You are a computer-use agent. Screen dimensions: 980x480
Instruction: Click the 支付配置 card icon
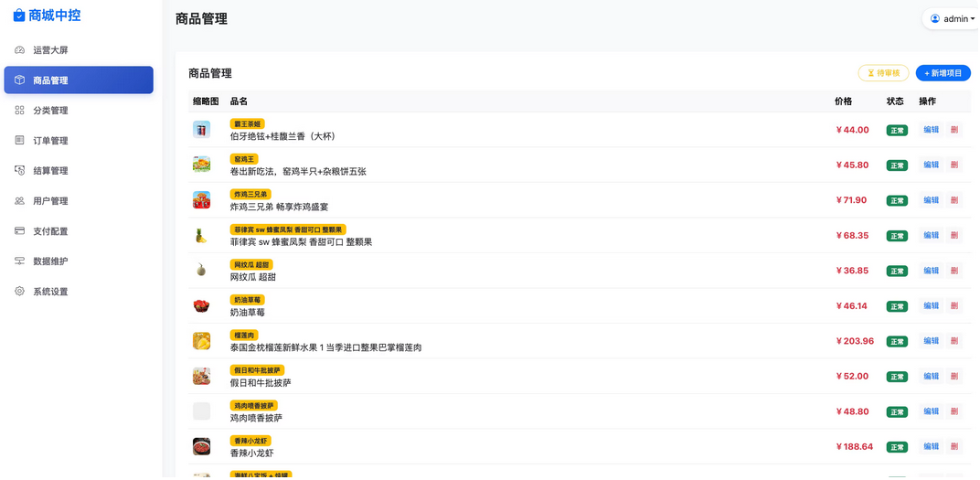19,231
